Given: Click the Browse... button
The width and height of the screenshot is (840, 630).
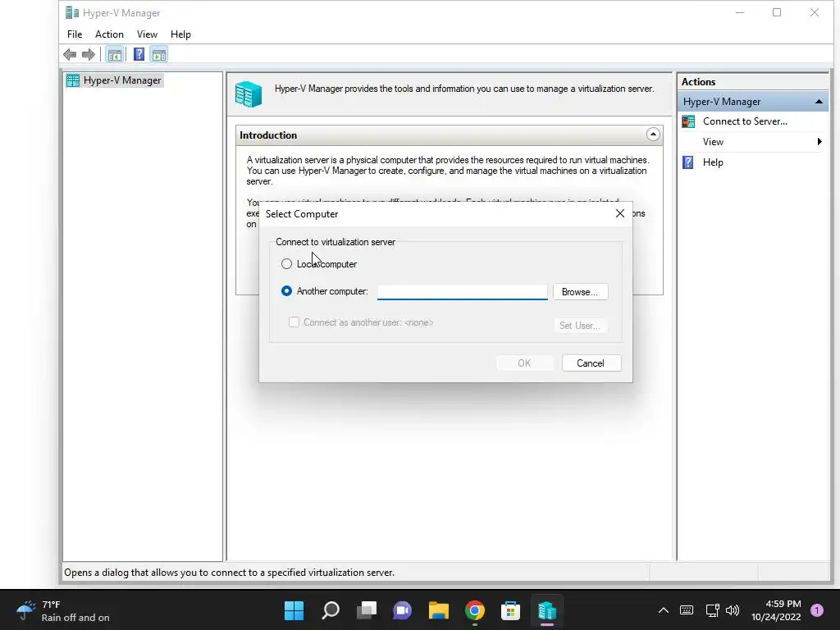Looking at the screenshot, I should tap(580, 292).
